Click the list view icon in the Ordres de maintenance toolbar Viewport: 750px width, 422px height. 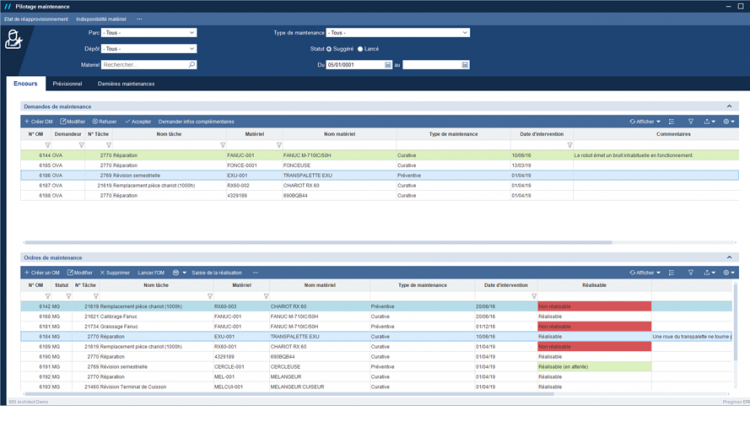(672, 272)
